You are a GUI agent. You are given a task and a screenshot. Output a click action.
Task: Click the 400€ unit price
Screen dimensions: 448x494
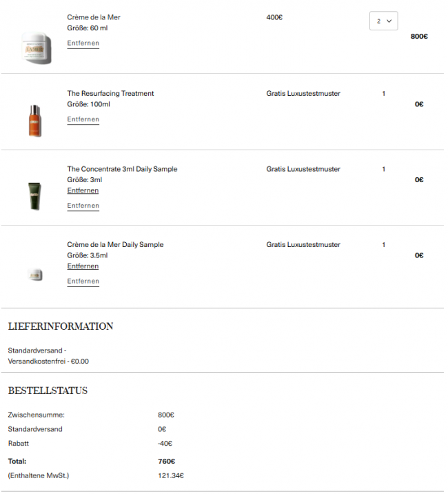[x=274, y=17]
